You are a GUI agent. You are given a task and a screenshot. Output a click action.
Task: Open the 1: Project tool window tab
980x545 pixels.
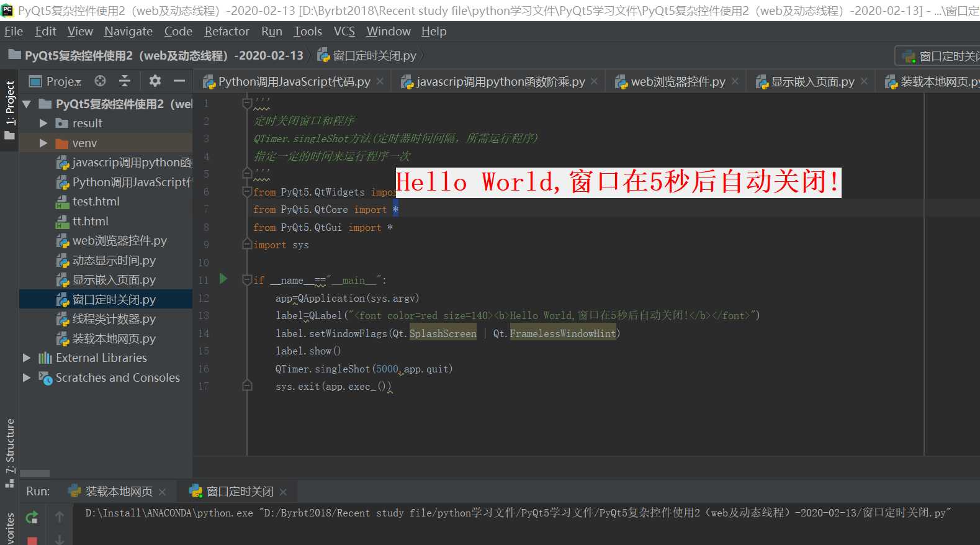pyautogui.click(x=9, y=110)
